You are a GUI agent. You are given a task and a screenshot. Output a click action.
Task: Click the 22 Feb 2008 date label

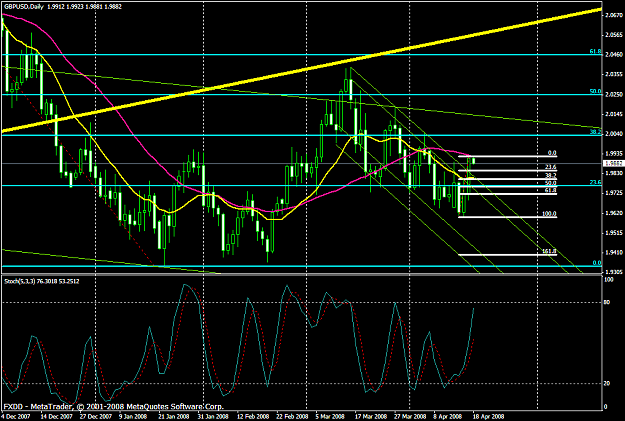(292, 417)
